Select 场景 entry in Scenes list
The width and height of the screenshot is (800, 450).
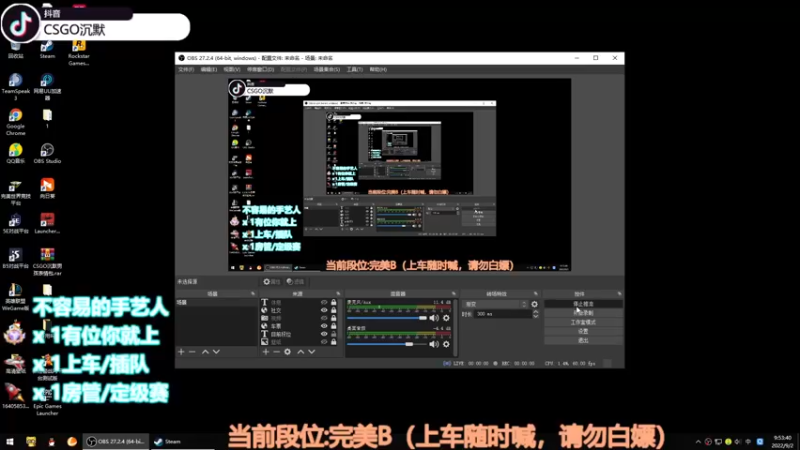217,303
